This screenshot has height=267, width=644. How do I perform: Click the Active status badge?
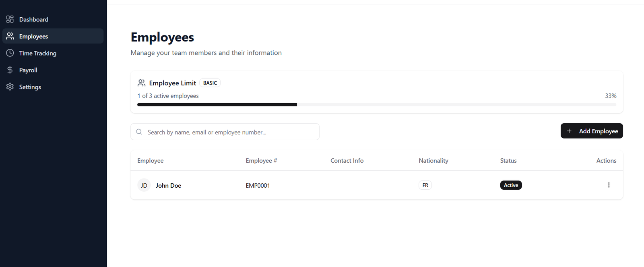511,185
